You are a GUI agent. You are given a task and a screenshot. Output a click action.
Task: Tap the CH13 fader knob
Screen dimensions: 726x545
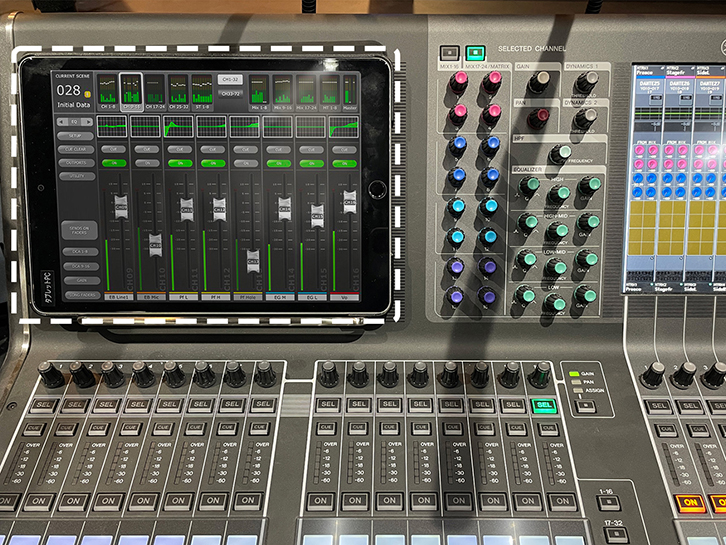251,262
